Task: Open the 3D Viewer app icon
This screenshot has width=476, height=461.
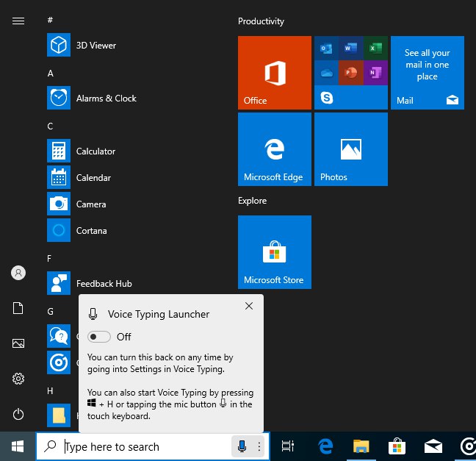Action: pyautogui.click(x=59, y=45)
